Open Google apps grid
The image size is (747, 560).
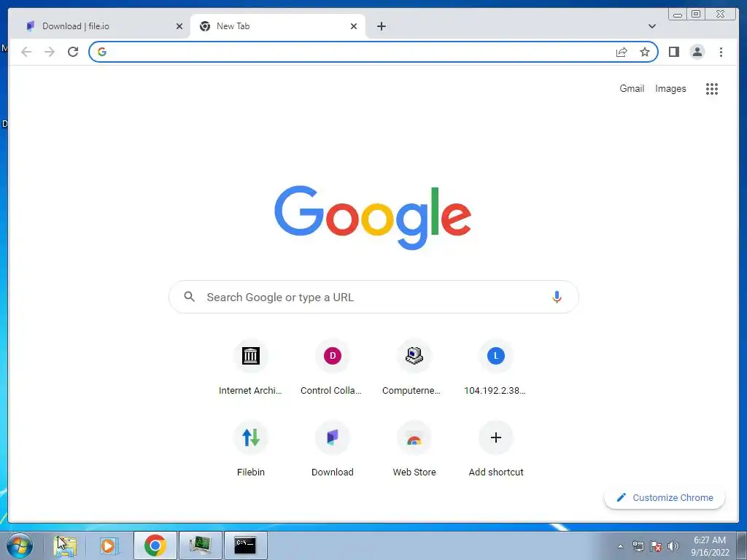tap(712, 88)
